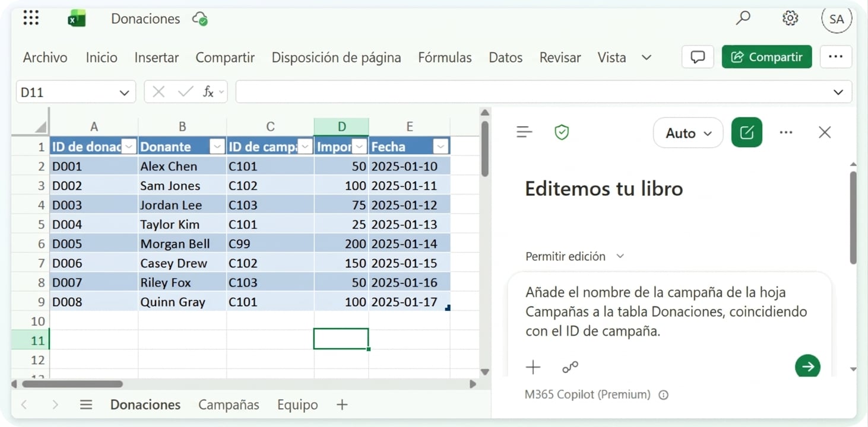Check the cloud saved status icon
This screenshot has height=427, width=868.
200,19
